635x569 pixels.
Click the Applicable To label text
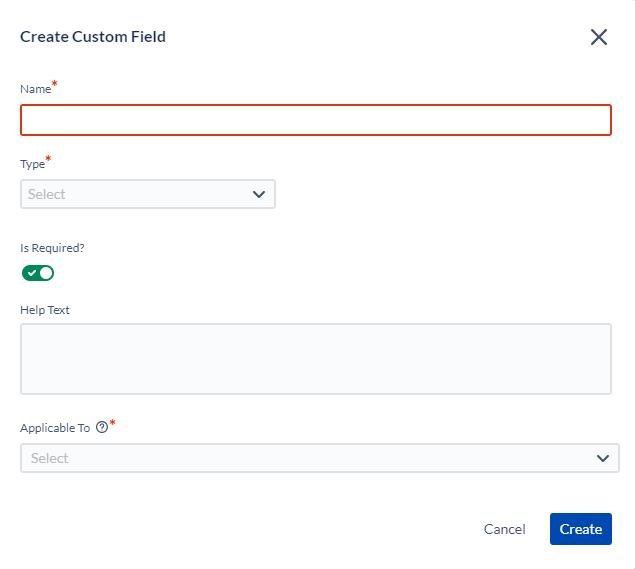tap(55, 428)
